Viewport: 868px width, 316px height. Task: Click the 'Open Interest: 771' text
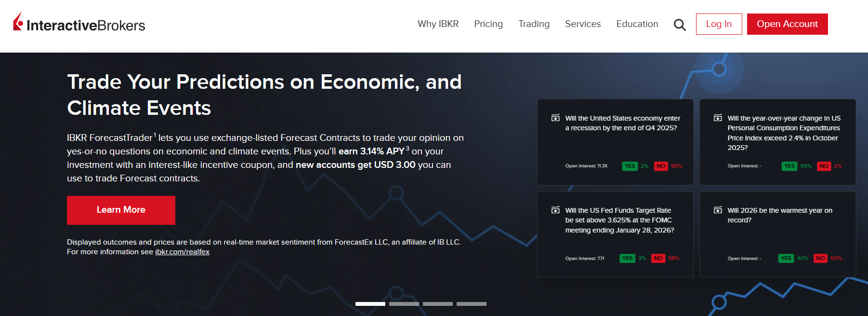pos(584,259)
